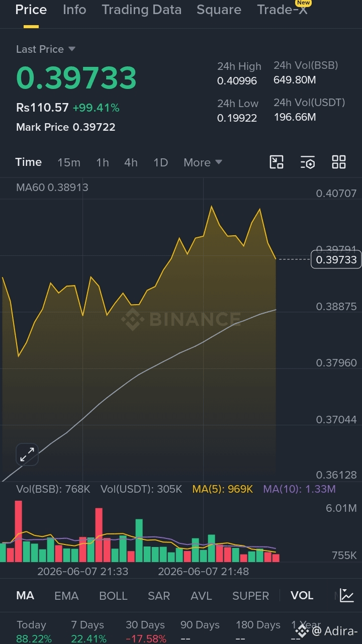Click the MA(10): 1.33M label

click(x=299, y=489)
